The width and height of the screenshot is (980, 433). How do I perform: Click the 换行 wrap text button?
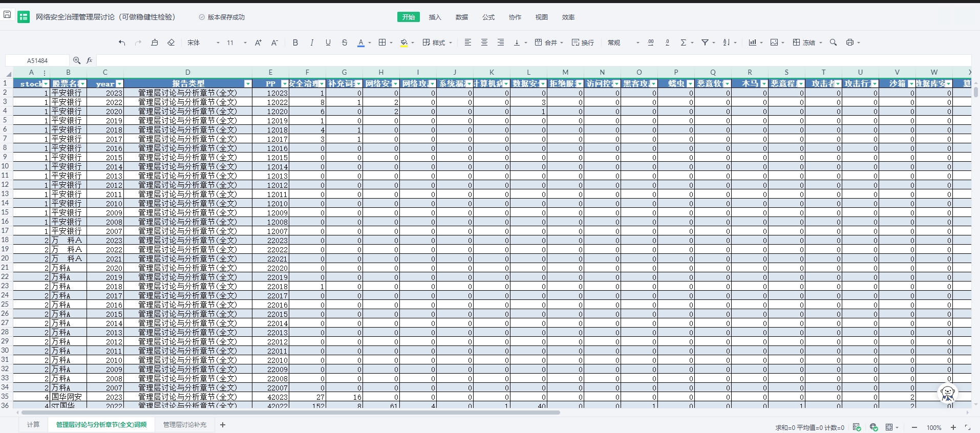(583, 42)
